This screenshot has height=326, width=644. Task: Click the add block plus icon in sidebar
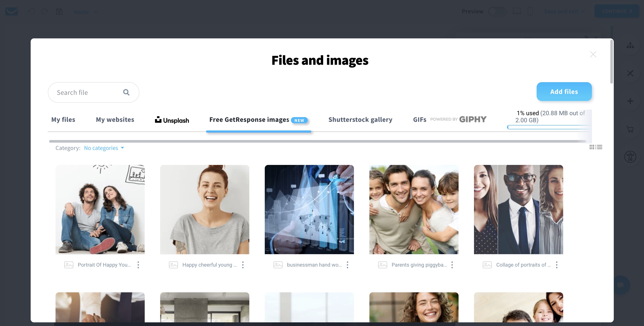coord(630,101)
